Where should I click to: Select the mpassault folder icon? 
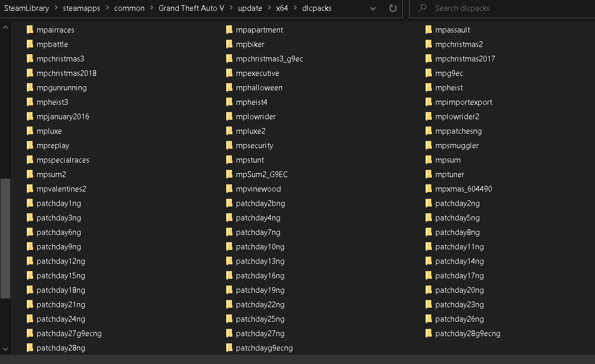point(429,29)
